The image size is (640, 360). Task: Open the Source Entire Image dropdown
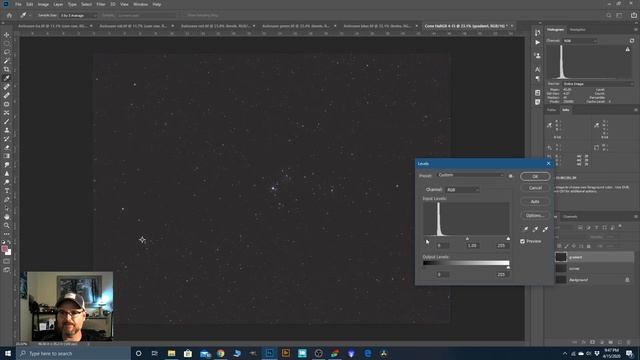tap(597, 84)
